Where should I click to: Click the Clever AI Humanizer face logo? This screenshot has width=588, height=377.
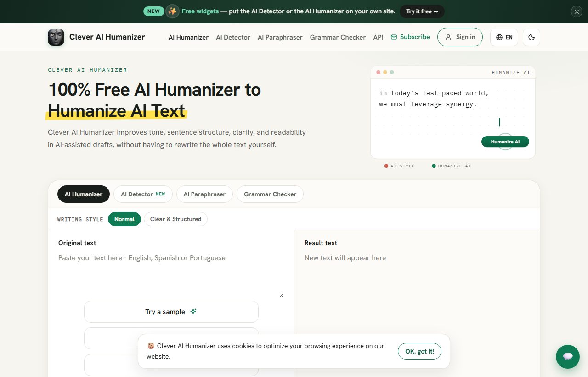point(56,37)
